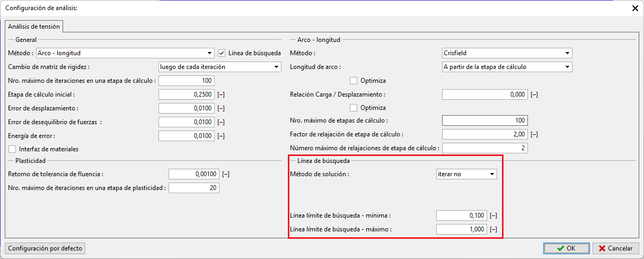Click the Relación Carga / Desplazamiento field
Image resolution: width=644 pixels, height=259 pixels.
[484, 94]
